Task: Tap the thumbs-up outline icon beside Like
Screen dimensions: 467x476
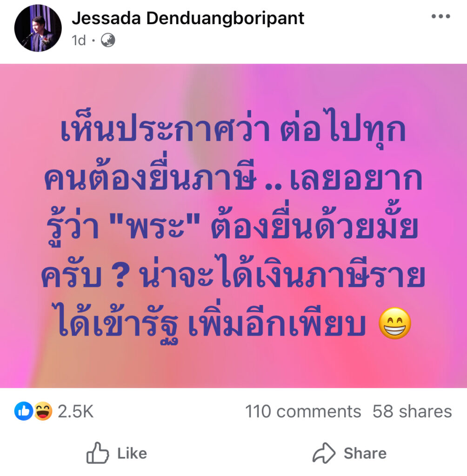Action: (x=98, y=453)
